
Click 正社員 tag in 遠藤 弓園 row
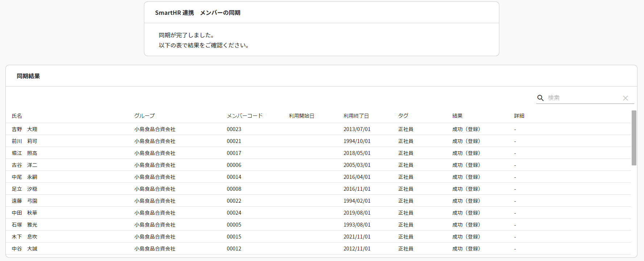(x=406, y=201)
